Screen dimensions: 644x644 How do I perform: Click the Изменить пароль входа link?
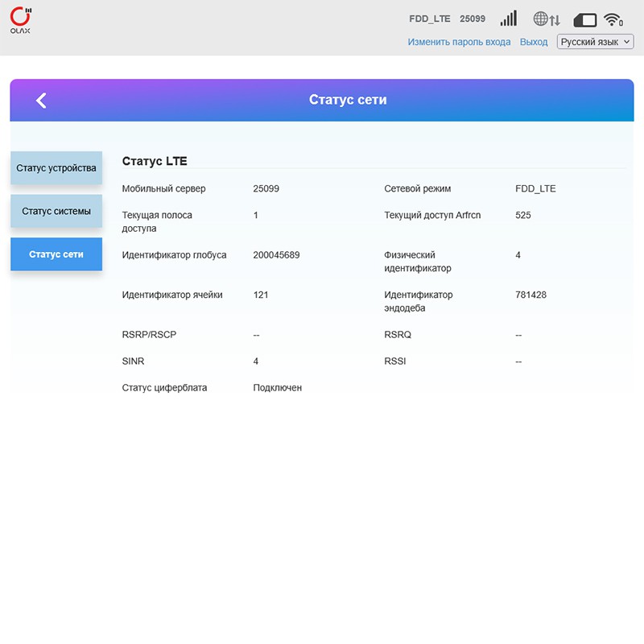pyautogui.click(x=459, y=42)
